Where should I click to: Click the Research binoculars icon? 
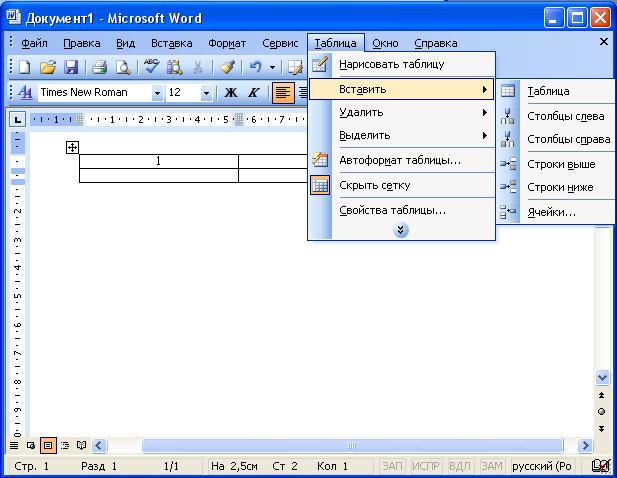click(x=174, y=67)
